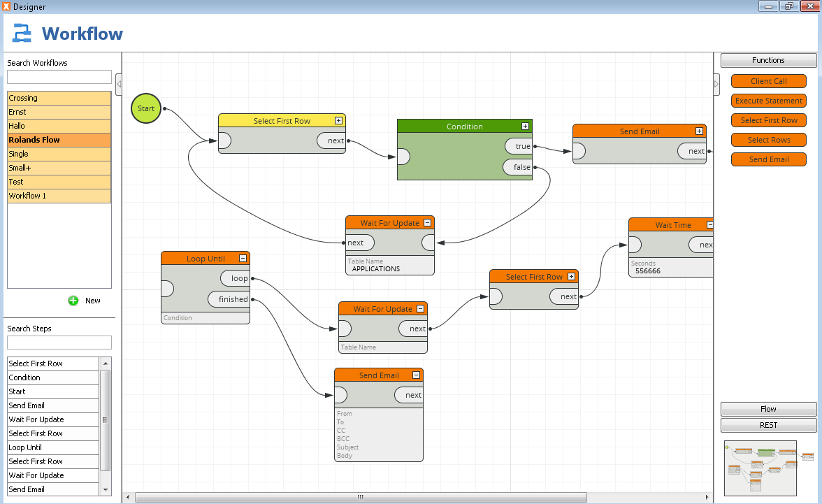Select the Ernst workflow
The width and height of the screenshot is (822, 504).
coord(59,113)
